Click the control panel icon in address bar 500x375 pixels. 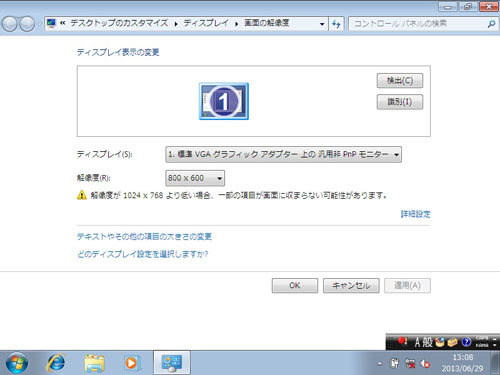[x=51, y=23]
